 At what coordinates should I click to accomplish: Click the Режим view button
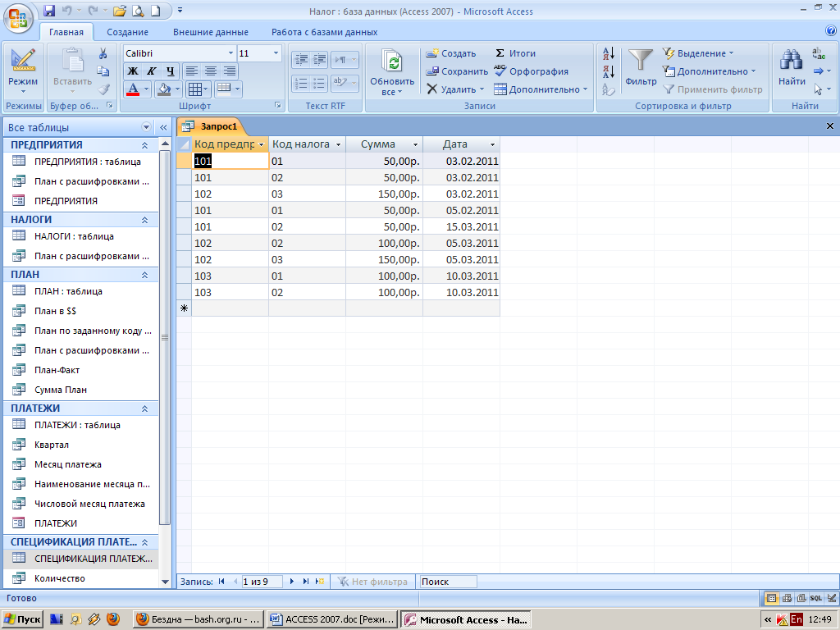(x=23, y=70)
